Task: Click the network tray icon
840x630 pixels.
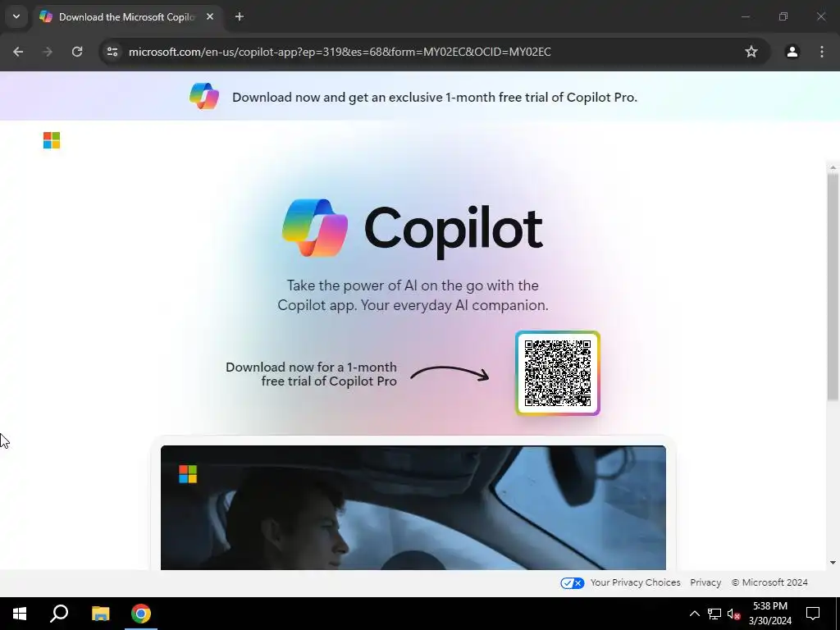Action: coord(714,614)
